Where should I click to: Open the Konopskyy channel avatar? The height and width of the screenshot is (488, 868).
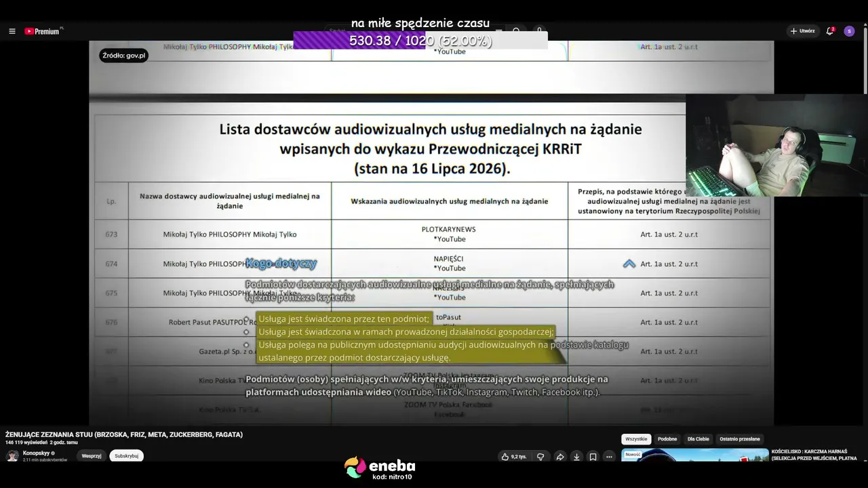pos(12,456)
